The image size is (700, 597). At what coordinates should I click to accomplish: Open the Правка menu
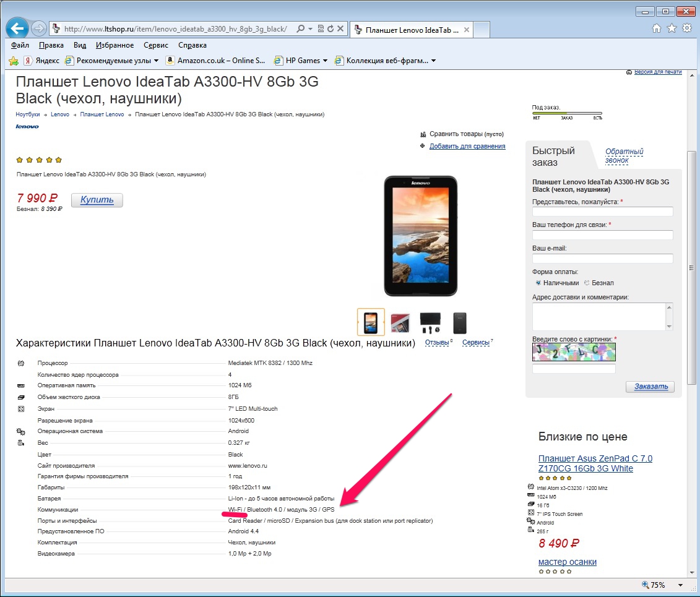pyautogui.click(x=51, y=45)
